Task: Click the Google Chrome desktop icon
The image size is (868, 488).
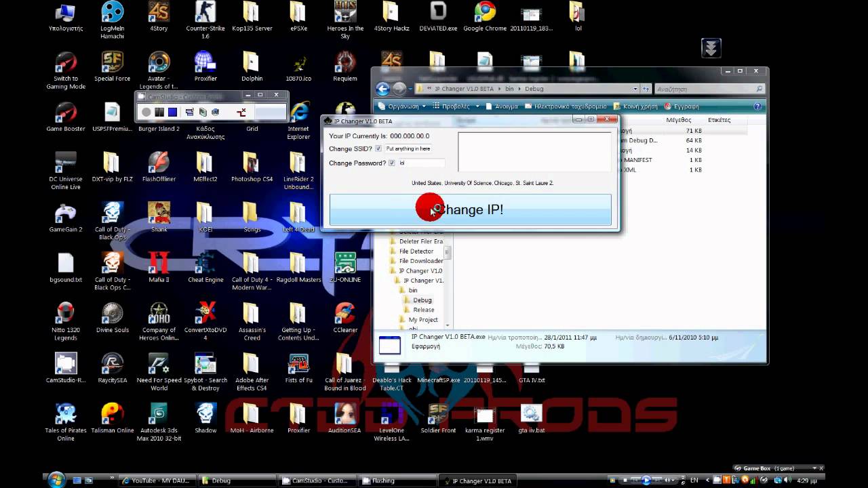Action: pos(485,17)
